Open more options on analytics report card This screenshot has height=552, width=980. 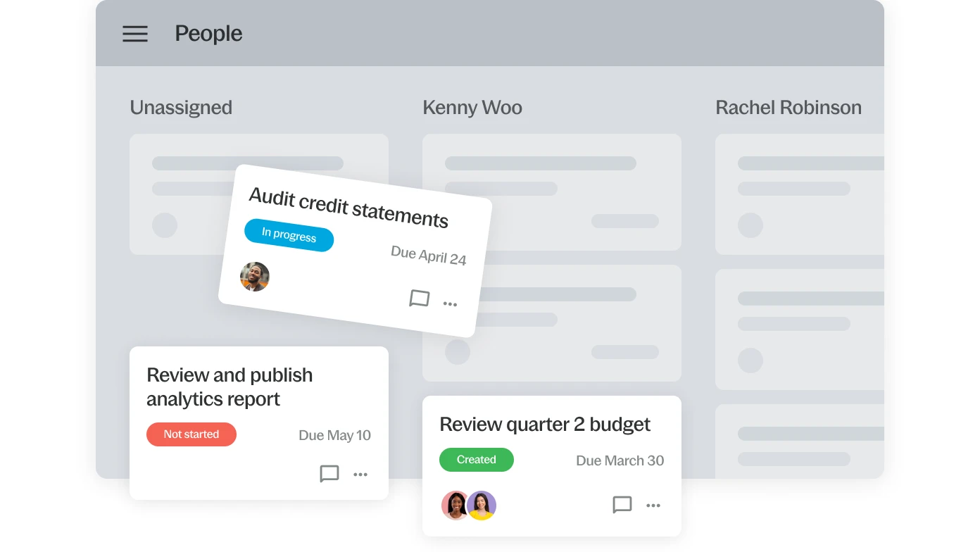tap(360, 475)
